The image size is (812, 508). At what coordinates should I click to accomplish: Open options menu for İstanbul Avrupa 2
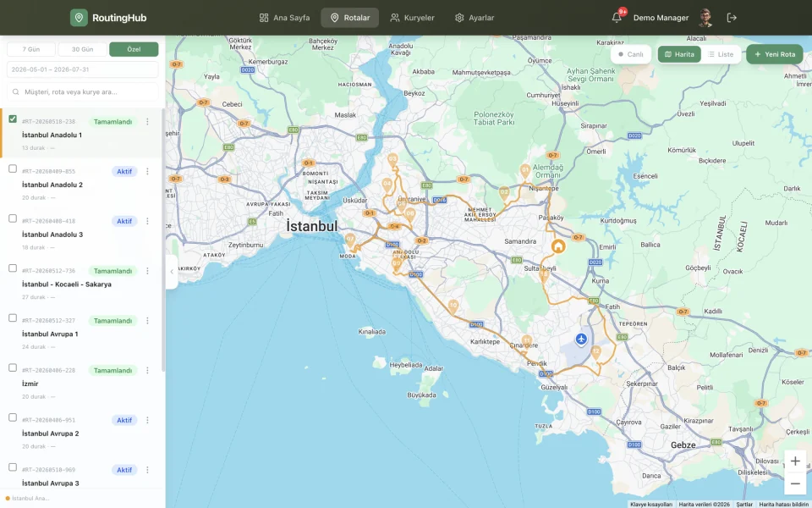coord(147,421)
